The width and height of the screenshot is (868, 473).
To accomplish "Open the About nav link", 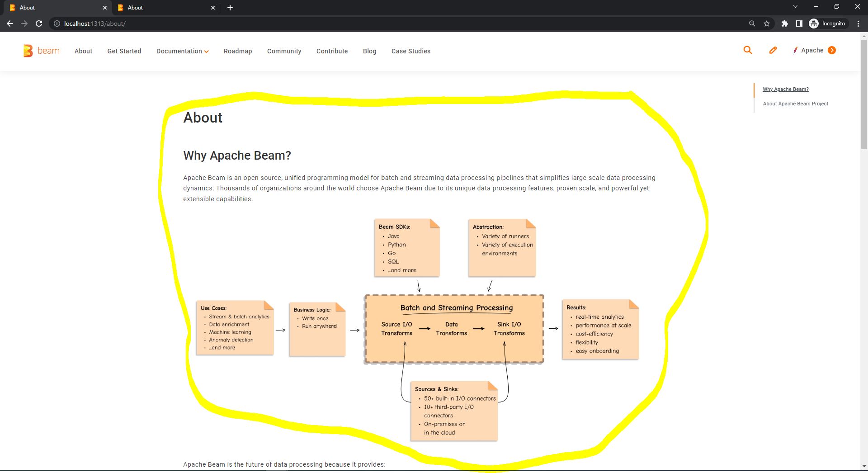I will (x=83, y=51).
